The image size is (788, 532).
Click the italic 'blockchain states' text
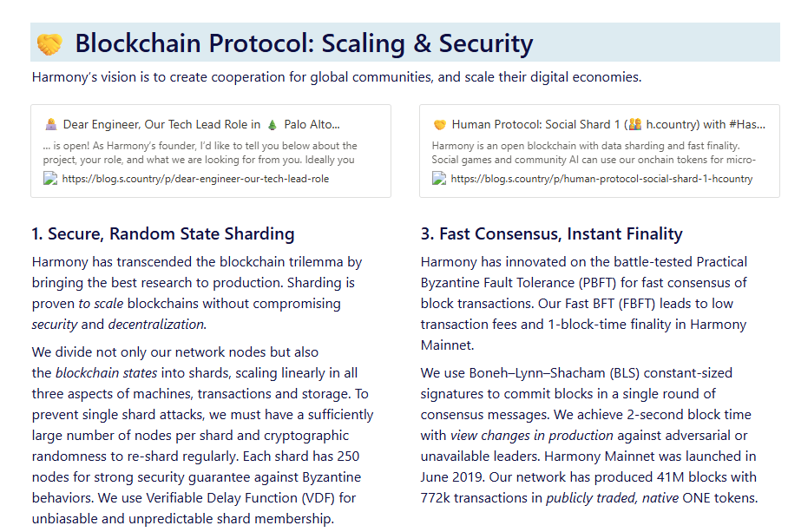(x=107, y=373)
